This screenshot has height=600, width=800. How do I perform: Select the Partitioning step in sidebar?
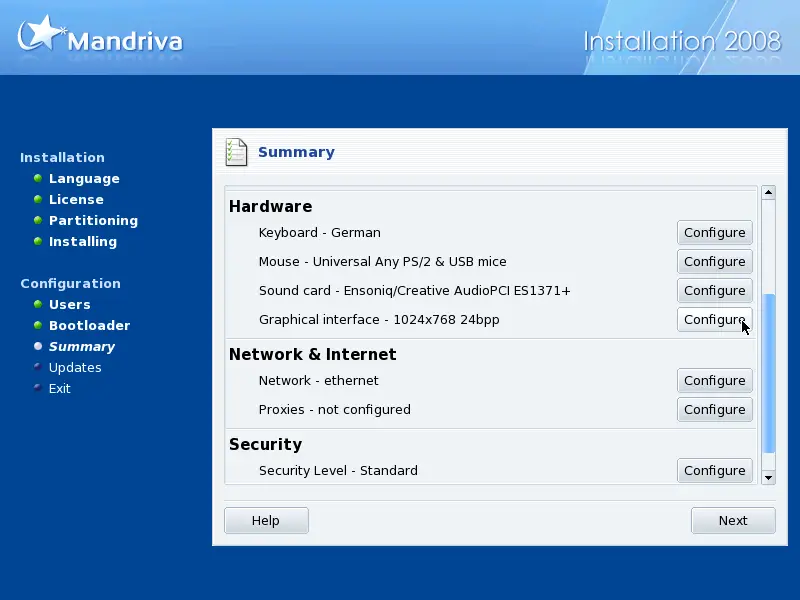pos(93,220)
